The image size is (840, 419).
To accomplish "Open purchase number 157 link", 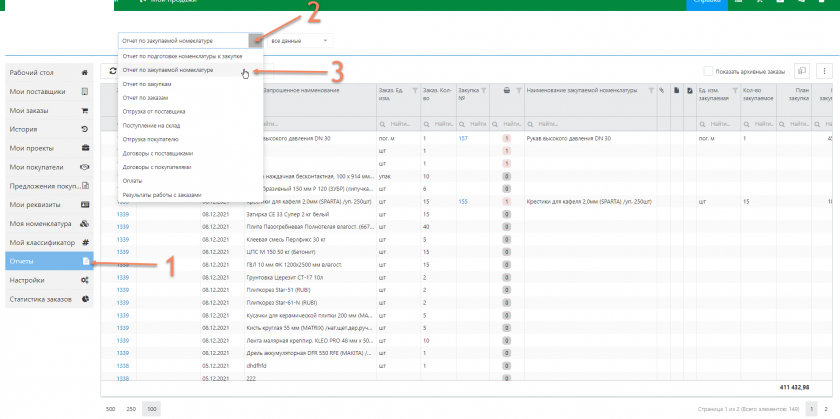I will 463,137.
